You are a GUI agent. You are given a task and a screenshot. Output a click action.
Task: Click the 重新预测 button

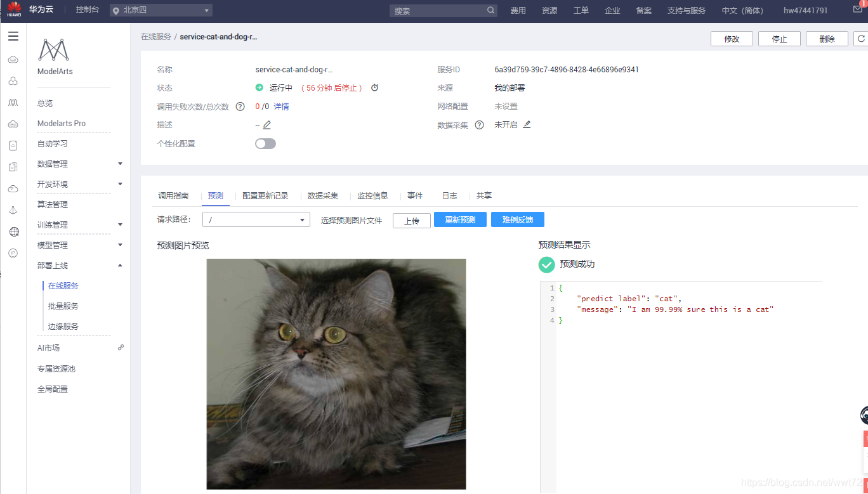[460, 219]
